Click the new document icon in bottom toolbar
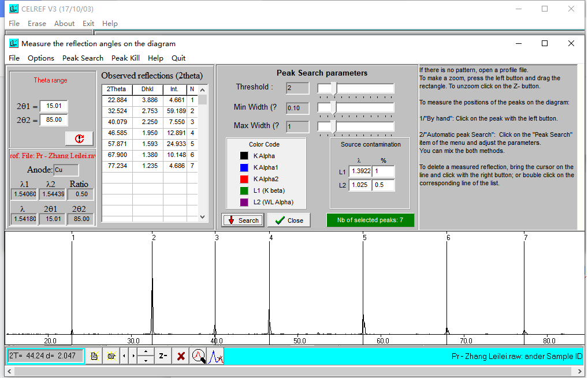Screen dimensions: 588x378 (94, 356)
